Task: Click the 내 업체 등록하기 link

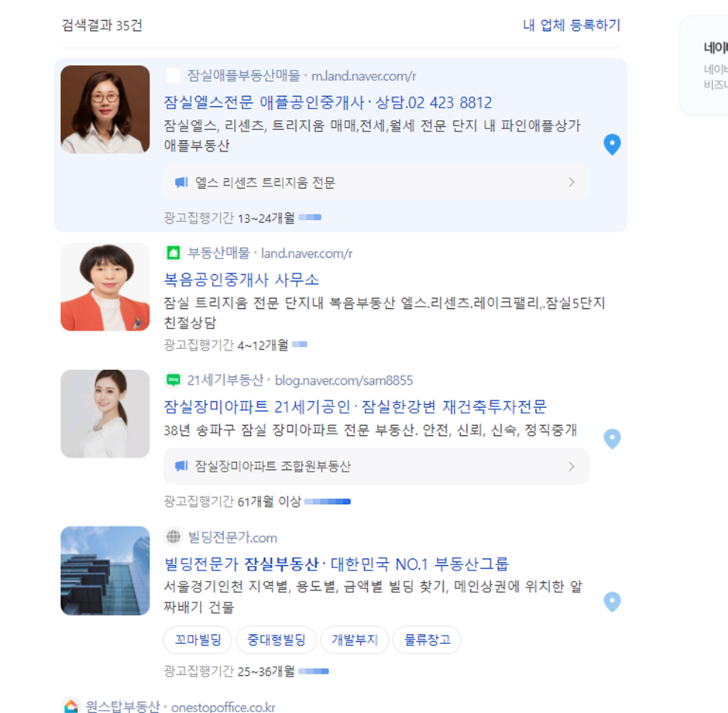Action: (572, 25)
